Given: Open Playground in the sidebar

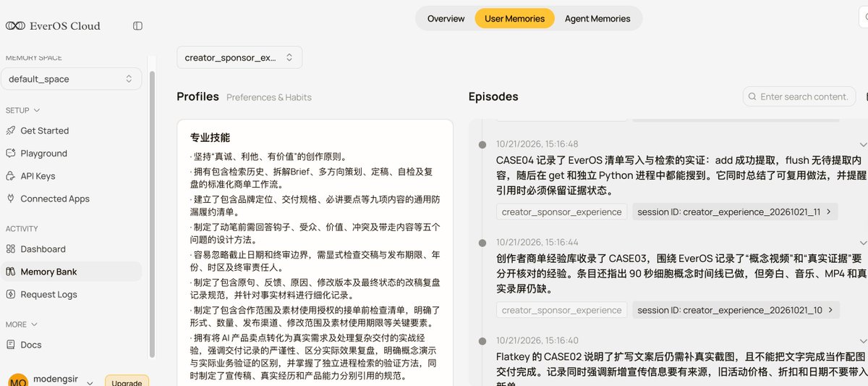Looking at the screenshot, I should click(71, 154).
